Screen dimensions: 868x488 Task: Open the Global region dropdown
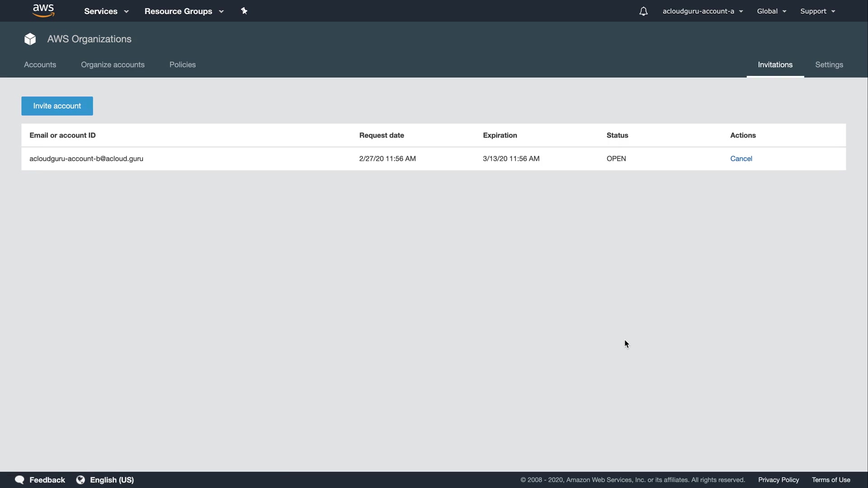pyautogui.click(x=771, y=11)
